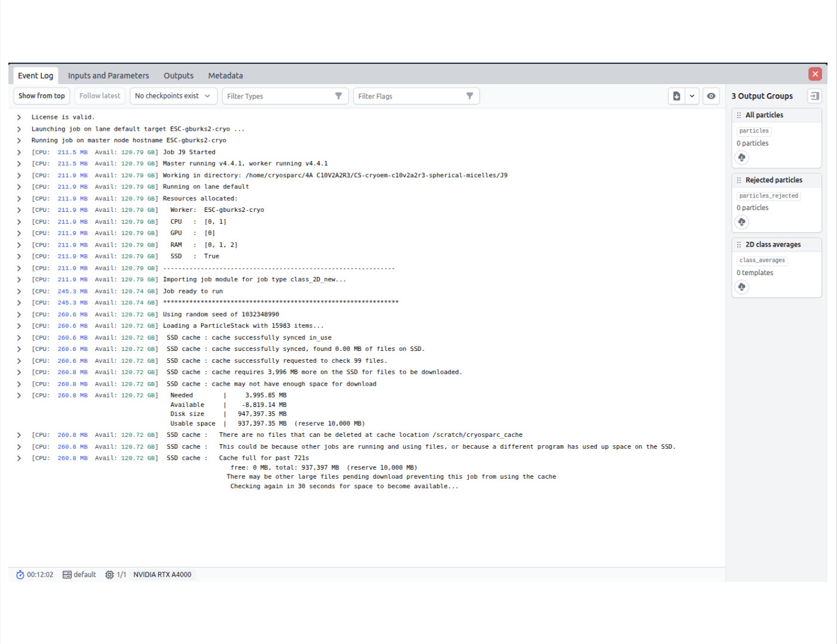Screen dimensions: 837x644
Task: Expand the Needed 3,995.85 MB entry
Action: [x=19, y=396]
